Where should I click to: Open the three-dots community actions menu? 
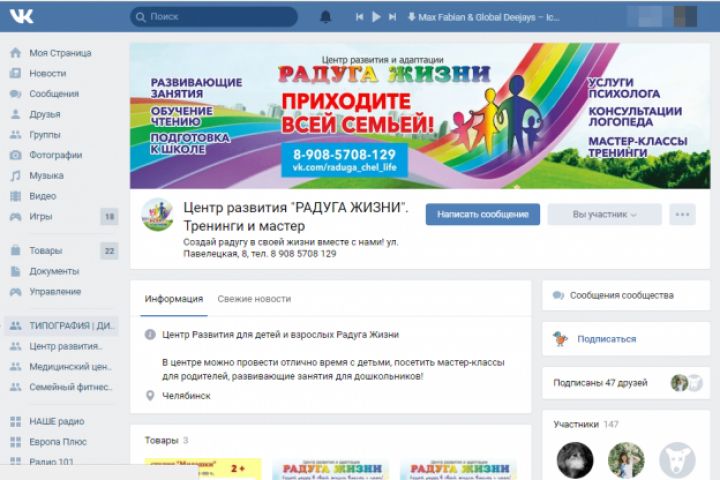click(682, 215)
